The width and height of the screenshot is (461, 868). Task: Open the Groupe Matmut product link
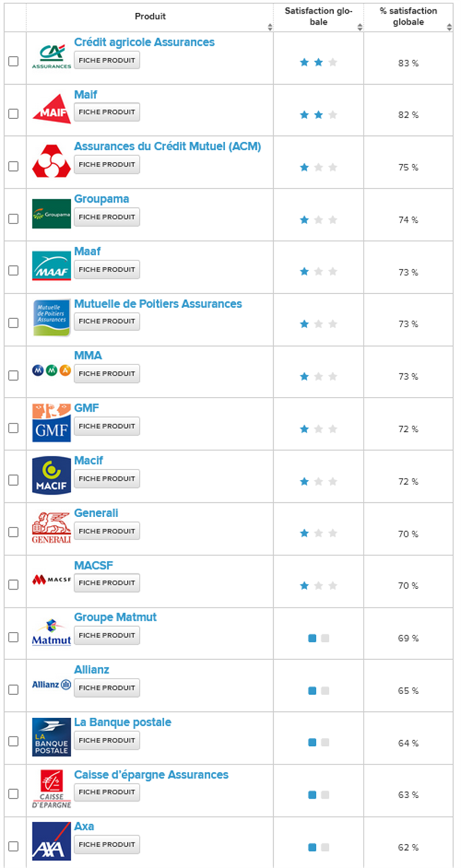click(x=115, y=617)
